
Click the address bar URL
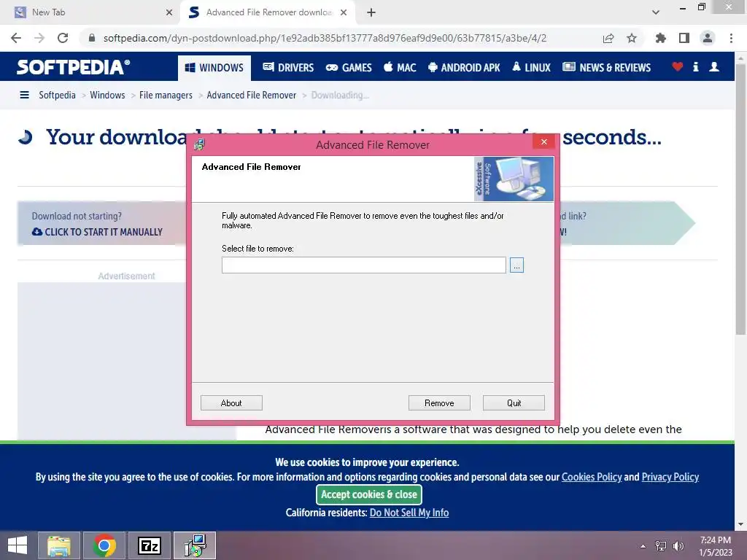point(325,38)
